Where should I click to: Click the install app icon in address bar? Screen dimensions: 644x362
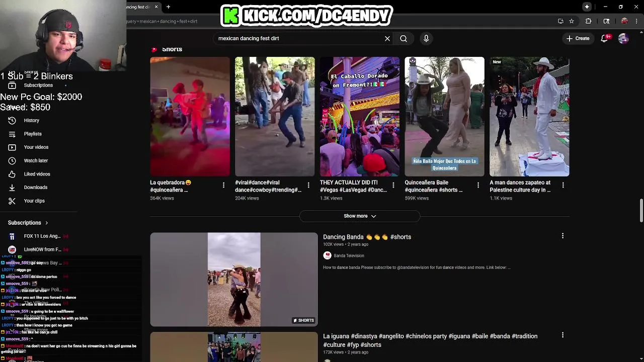(560, 21)
